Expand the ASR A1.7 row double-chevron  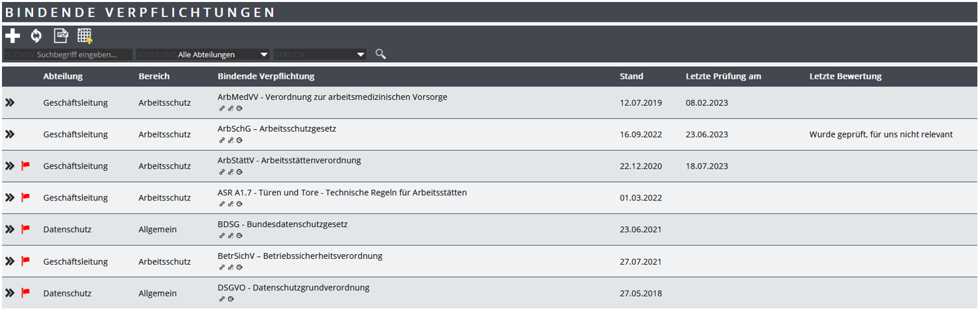9,198
